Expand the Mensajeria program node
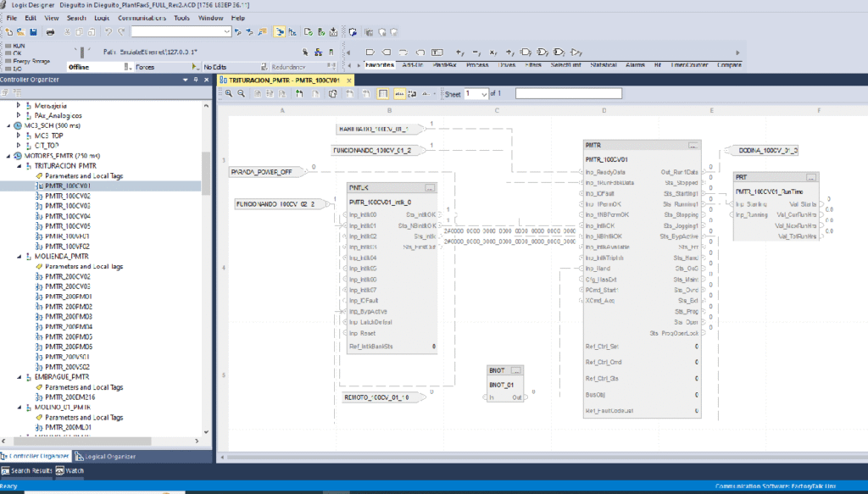868x494 pixels. pos(19,105)
